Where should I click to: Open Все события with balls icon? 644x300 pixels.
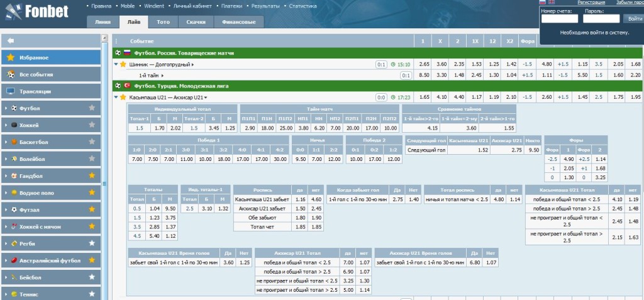(11, 74)
